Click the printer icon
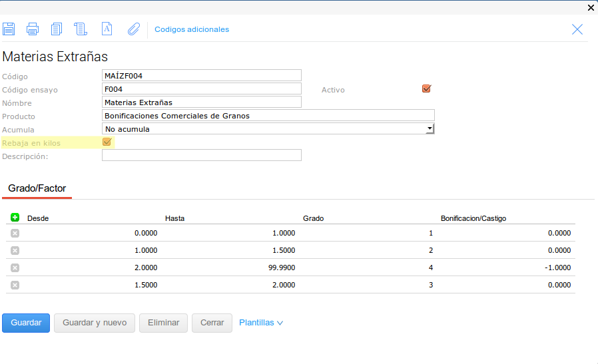The image size is (598, 364). point(33,29)
